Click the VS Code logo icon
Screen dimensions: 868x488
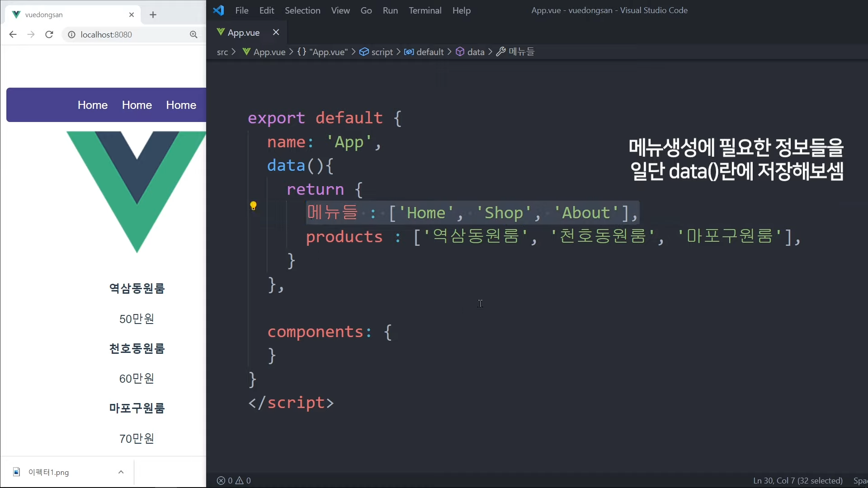pos(219,10)
